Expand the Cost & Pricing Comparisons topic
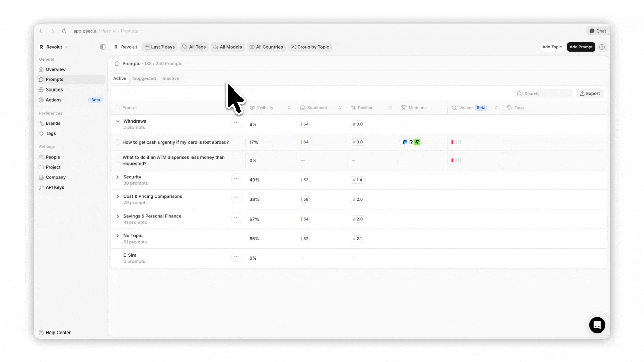 point(118,197)
